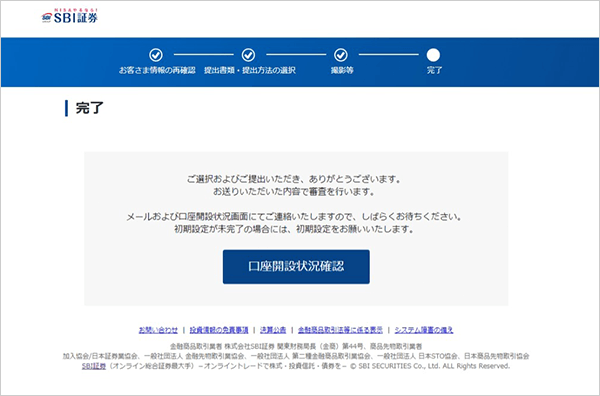Open 口座開設状況確認 button

(296, 267)
